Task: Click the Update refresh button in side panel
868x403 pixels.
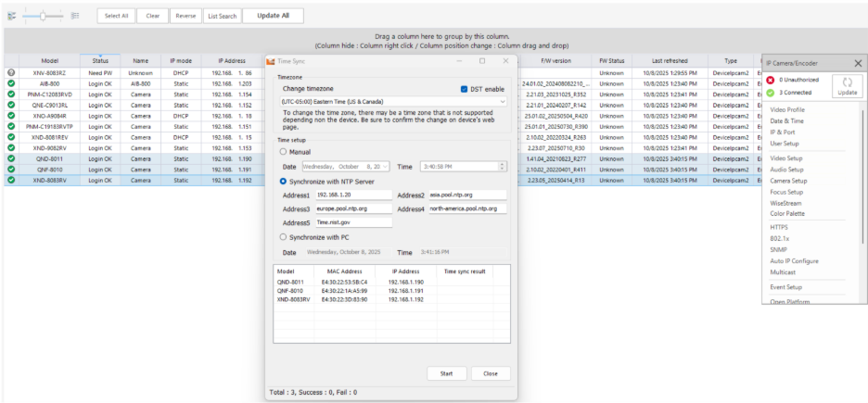Action: (x=847, y=87)
